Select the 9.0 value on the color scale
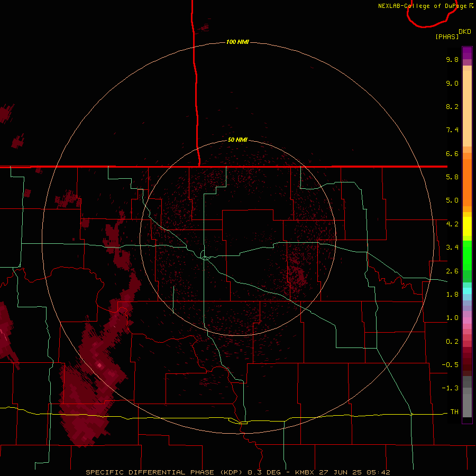 (x=452, y=83)
